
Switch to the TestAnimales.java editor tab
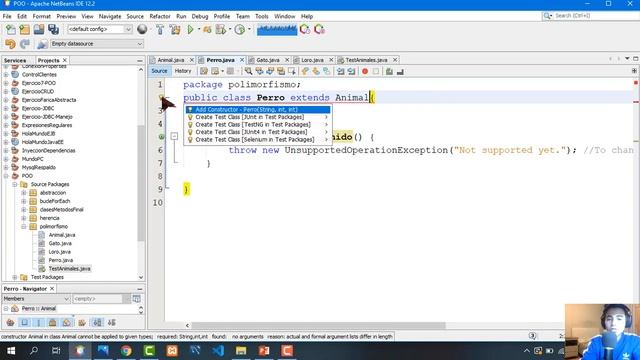[x=366, y=60]
